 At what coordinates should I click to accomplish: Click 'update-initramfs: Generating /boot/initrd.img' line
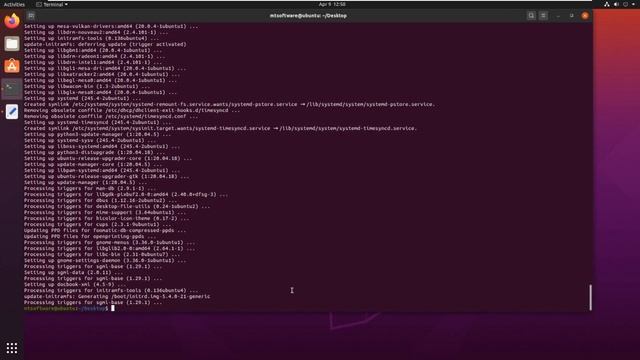tap(117, 297)
